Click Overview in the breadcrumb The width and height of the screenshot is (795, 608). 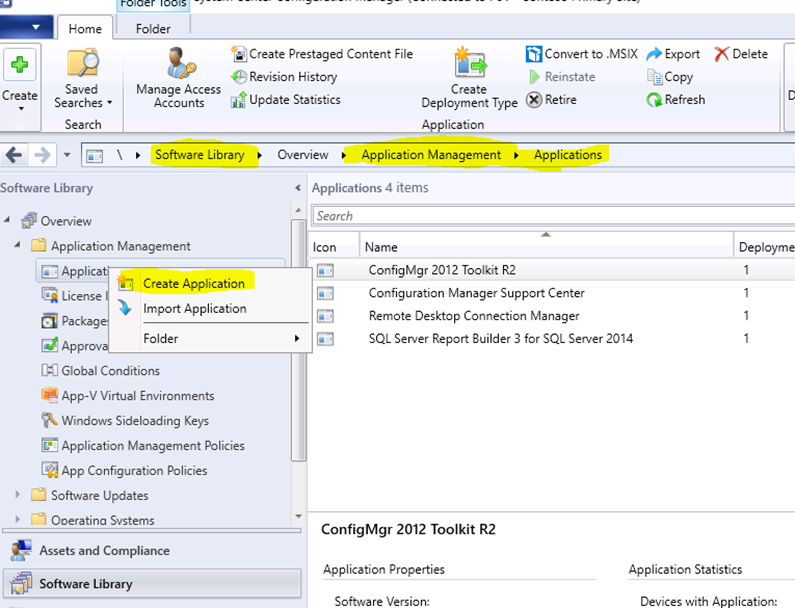click(303, 155)
